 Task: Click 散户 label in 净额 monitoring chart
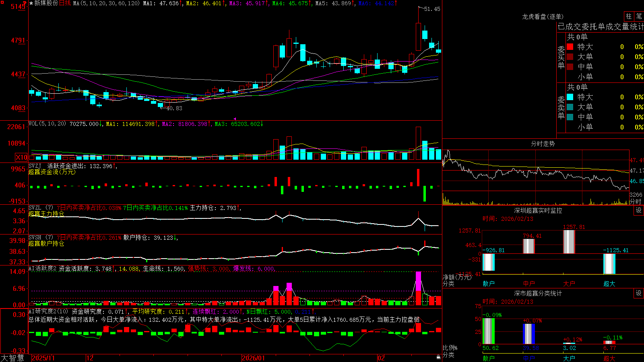pyautogui.click(x=489, y=284)
